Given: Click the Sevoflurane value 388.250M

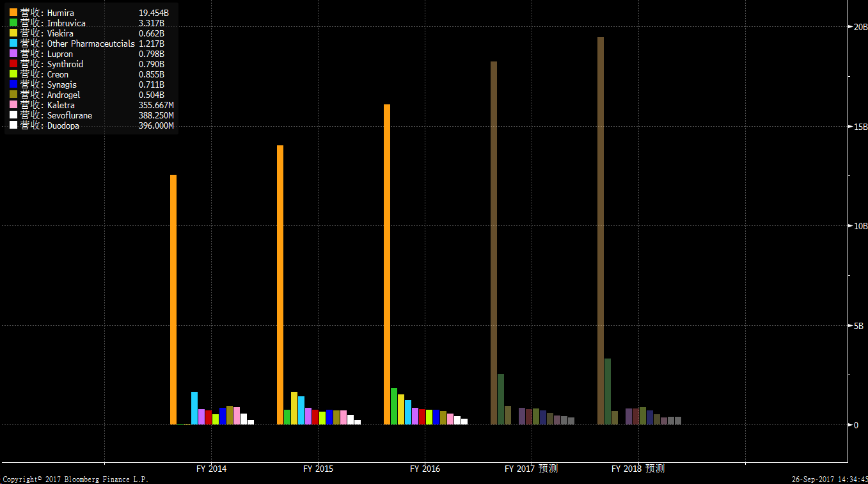Looking at the screenshot, I should coord(156,115).
